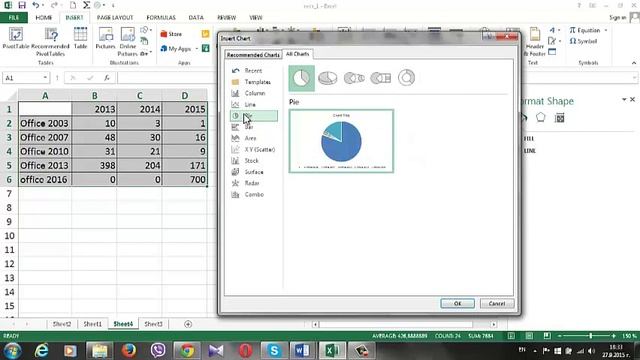Click the horizontal scrollbar right arrow
Viewport: 640px width, 360px height.
click(x=494, y=324)
